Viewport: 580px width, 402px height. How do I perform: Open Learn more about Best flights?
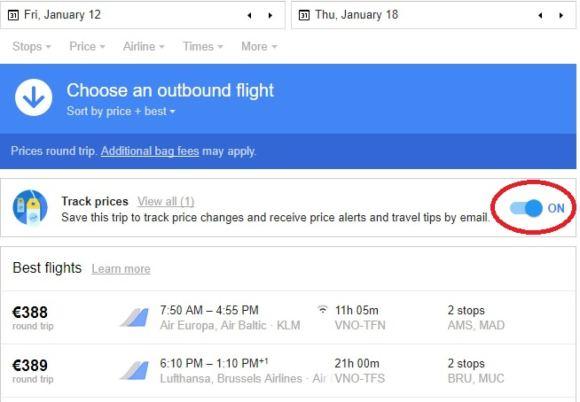pos(121,269)
